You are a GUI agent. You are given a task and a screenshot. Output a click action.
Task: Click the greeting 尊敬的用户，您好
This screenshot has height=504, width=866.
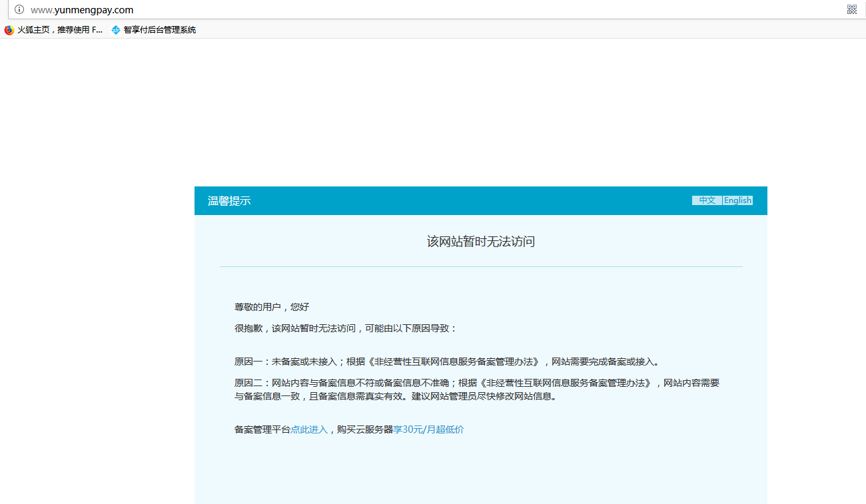272,307
